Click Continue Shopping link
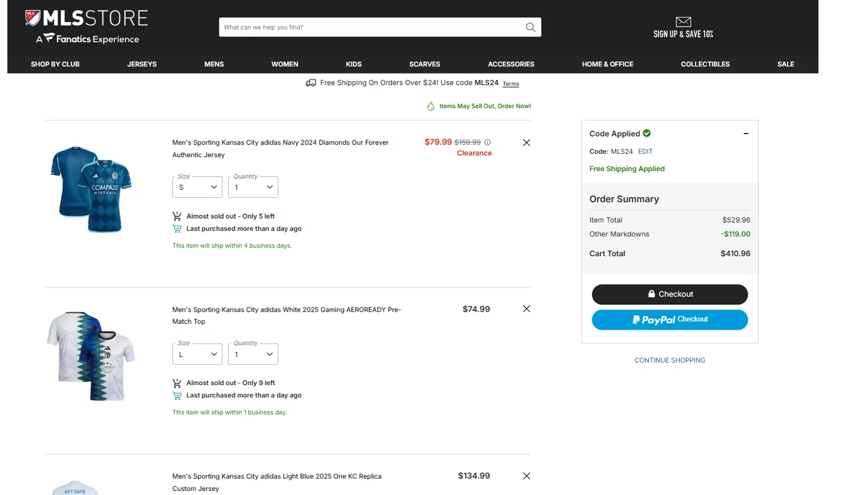 click(x=670, y=360)
